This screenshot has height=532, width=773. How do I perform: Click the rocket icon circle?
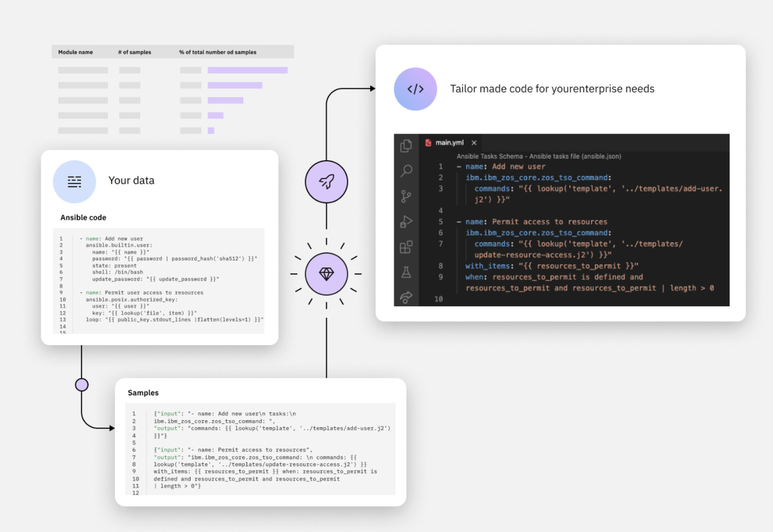click(326, 182)
